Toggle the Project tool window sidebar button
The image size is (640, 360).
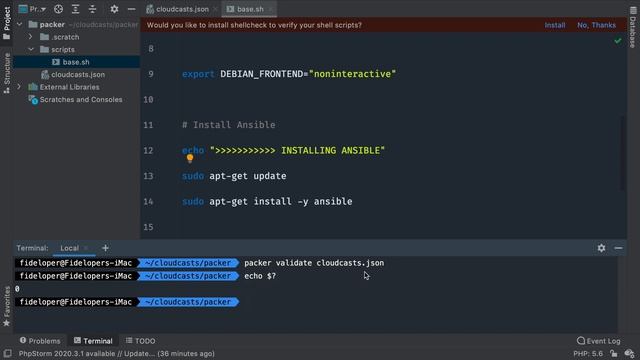[7, 22]
